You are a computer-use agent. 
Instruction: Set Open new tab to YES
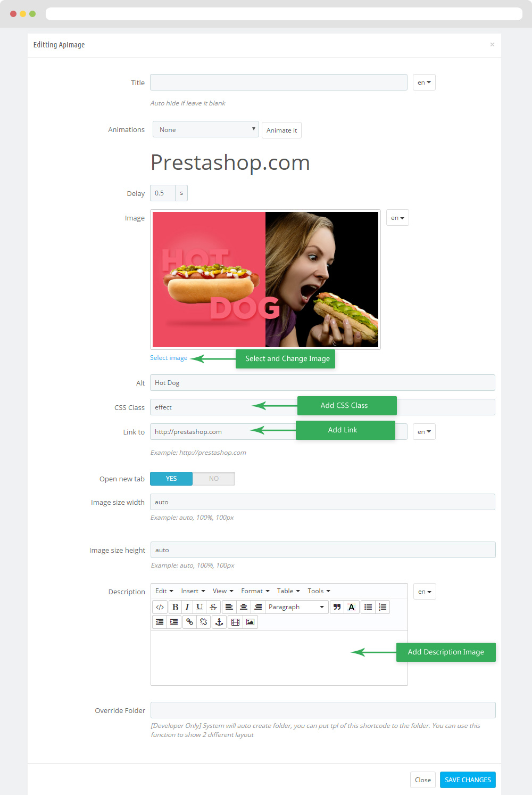click(171, 479)
